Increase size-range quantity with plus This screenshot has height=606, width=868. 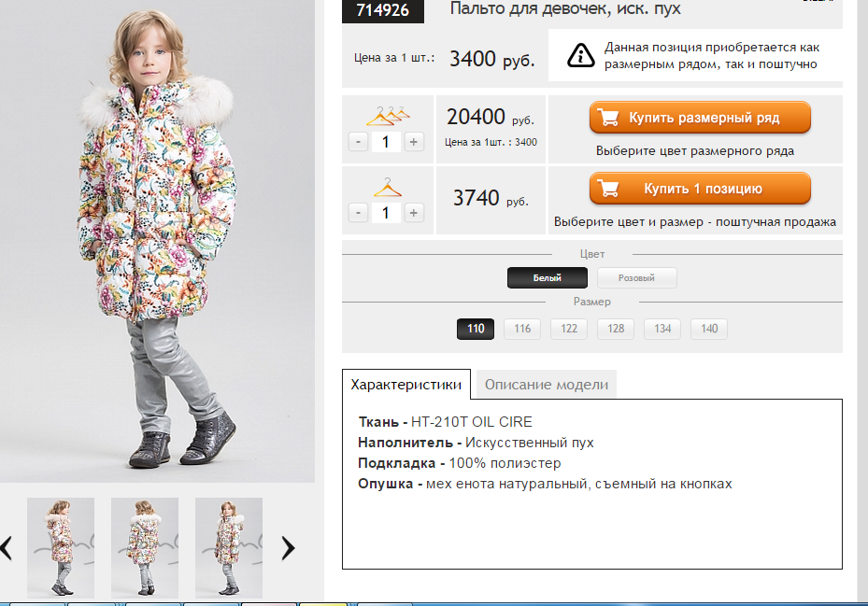[x=414, y=142]
